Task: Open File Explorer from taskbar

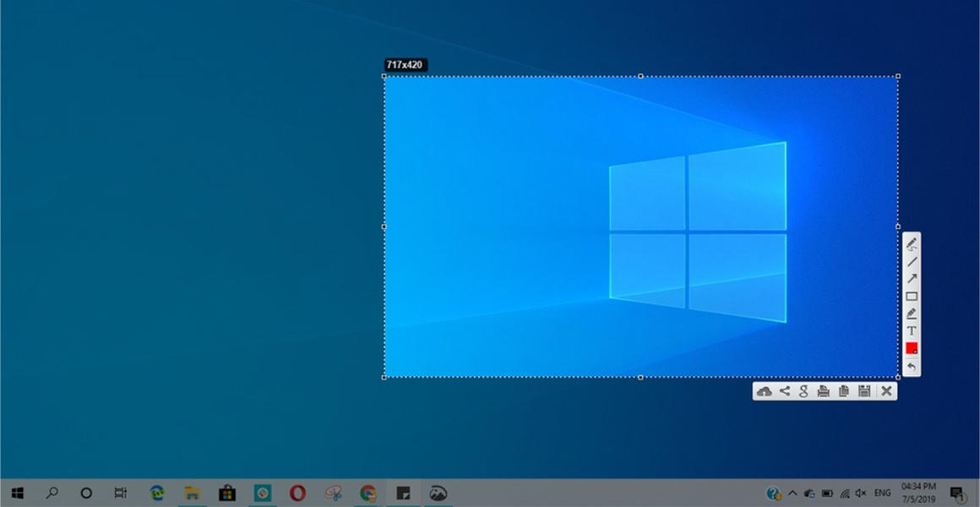Action: point(192,493)
